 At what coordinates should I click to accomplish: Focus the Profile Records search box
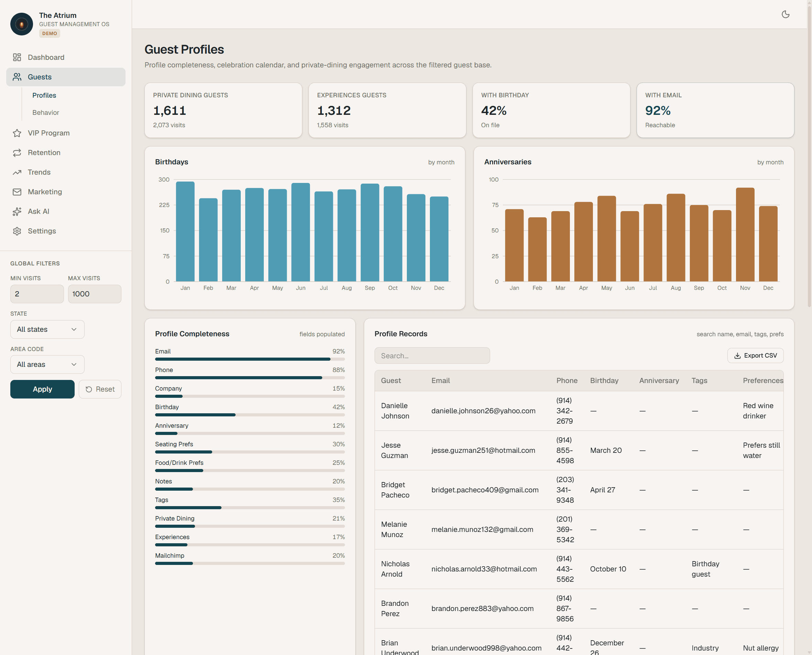[432, 356]
